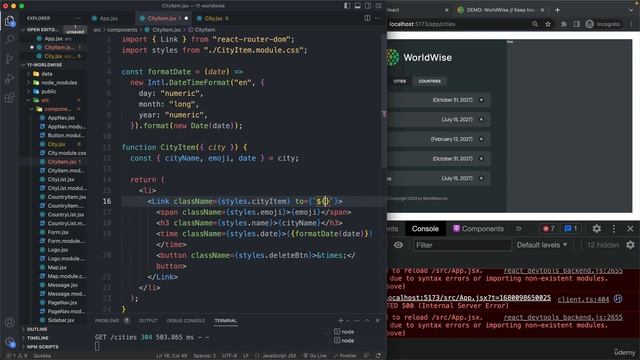Open DevTools three-dot menu
This screenshot has height=360, width=640.
click(613, 229)
